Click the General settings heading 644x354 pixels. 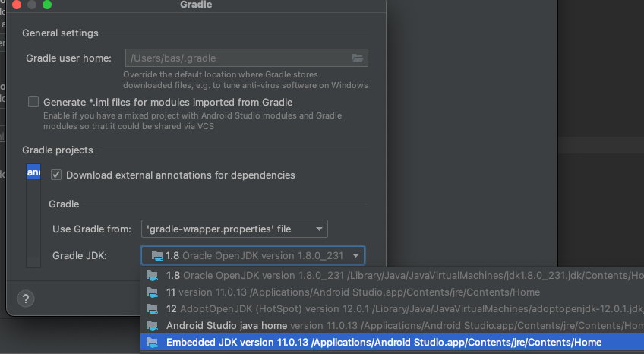(60, 33)
